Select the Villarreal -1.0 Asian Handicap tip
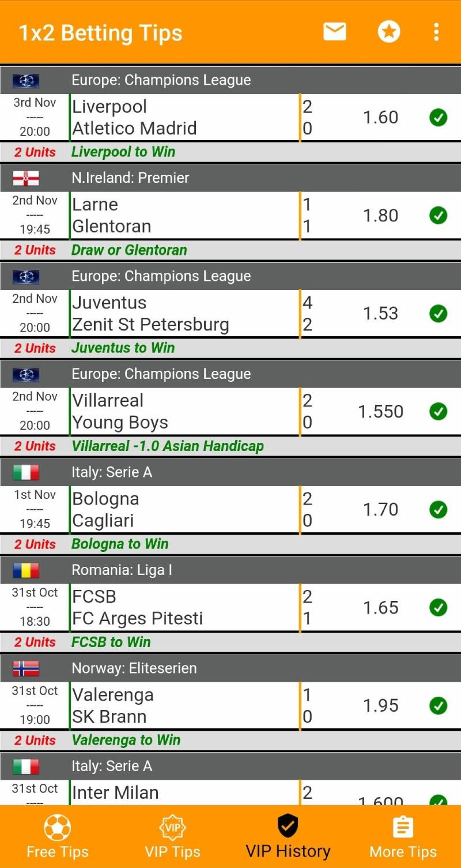Viewport: 461px width, 868px height. click(x=168, y=446)
